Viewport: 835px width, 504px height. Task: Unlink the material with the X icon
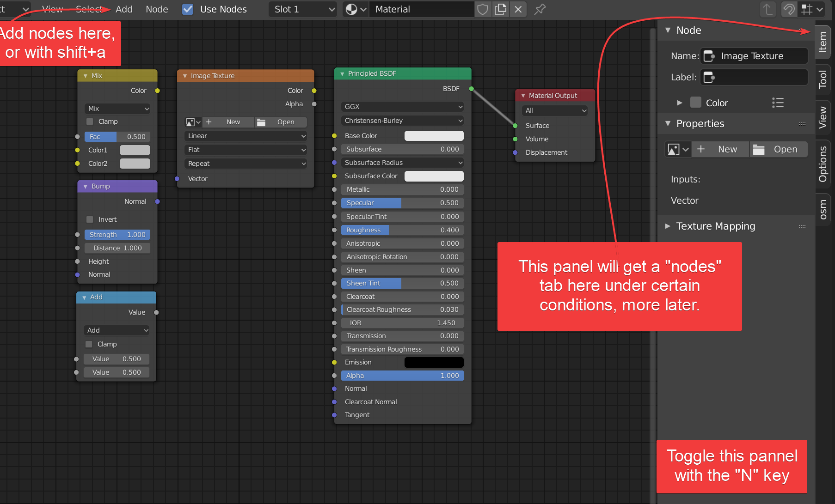pyautogui.click(x=518, y=9)
